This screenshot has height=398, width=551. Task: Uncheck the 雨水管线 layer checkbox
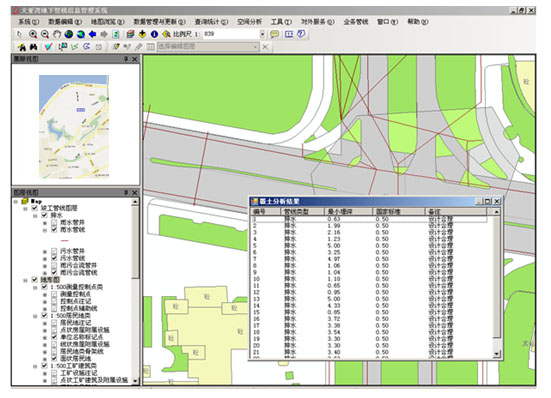(x=54, y=230)
